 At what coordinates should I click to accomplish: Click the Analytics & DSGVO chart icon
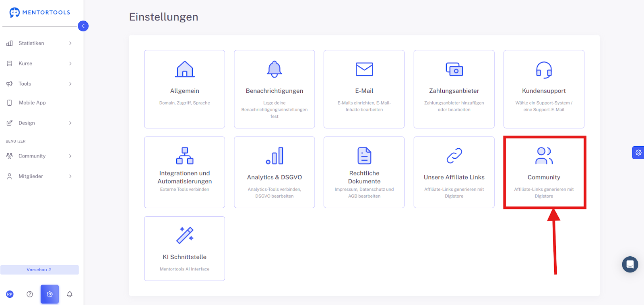pos(275,156)
